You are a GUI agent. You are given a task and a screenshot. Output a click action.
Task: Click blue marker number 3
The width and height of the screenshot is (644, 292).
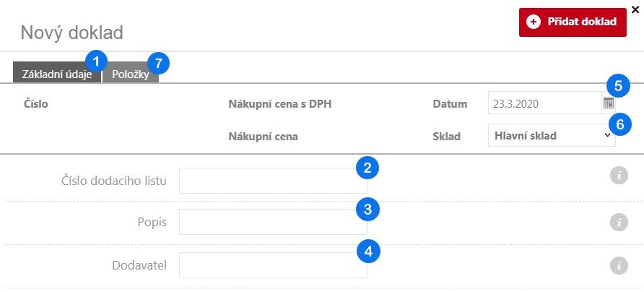(367, 210)
